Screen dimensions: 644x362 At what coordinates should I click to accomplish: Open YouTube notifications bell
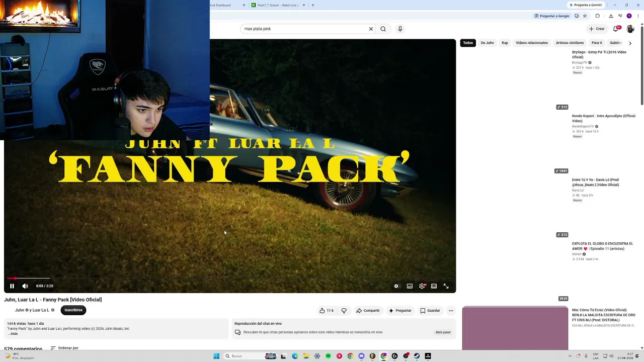(x=616, y=29)
